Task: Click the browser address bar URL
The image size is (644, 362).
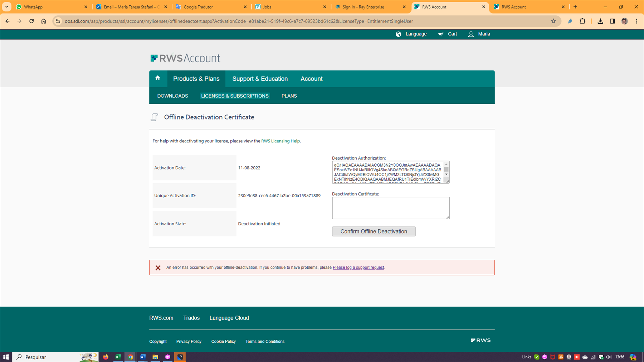Action: click(239, 21)
